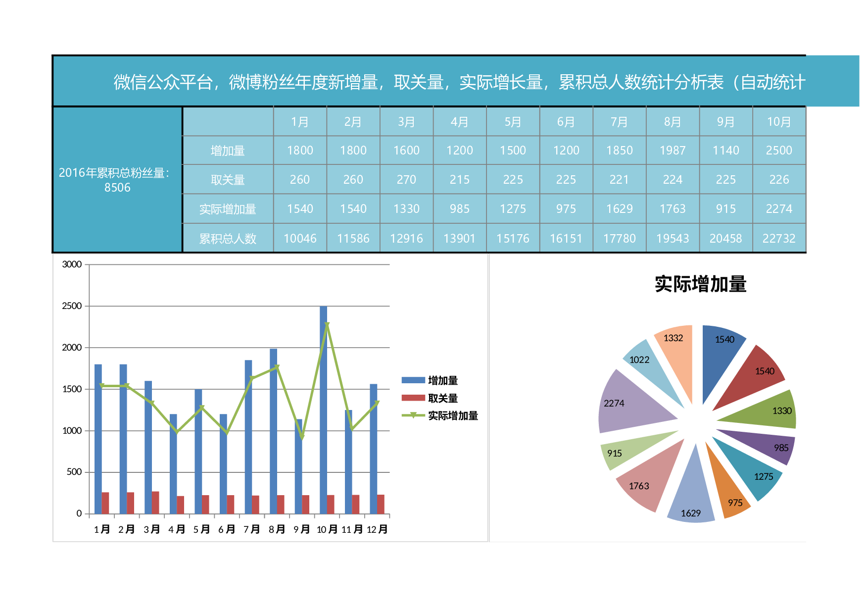
Task: Select the cell with value 1987
Action: (673, 151)
